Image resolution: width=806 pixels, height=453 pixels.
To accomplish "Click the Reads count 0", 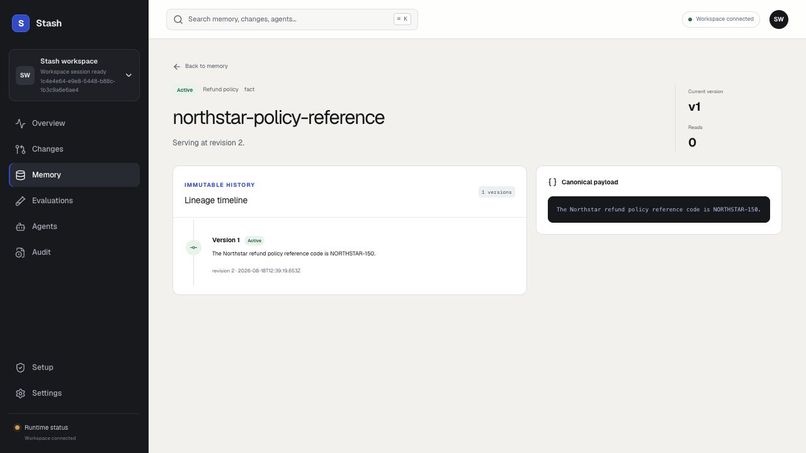I will (692, 142).
